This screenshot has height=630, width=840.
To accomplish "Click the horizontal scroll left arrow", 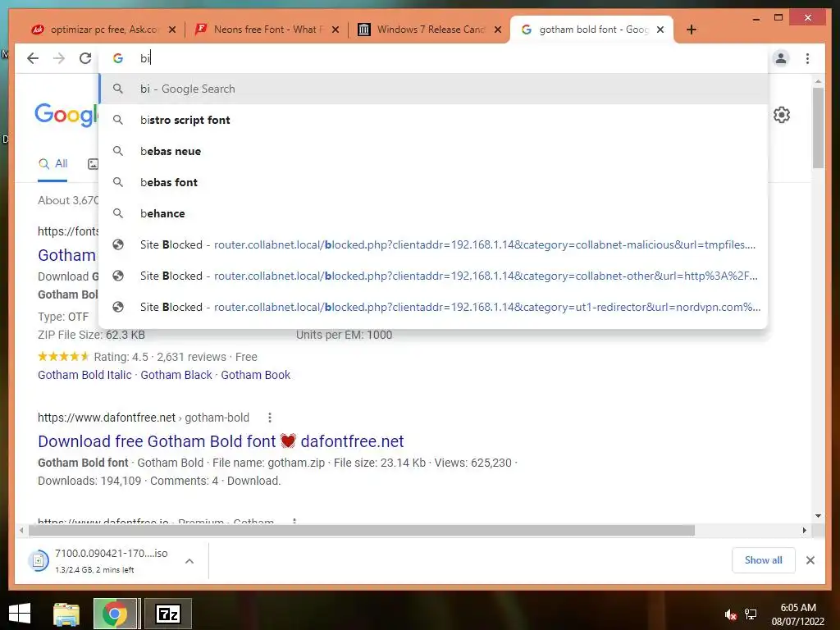I will pyautogui.click(x=21, y=531).
